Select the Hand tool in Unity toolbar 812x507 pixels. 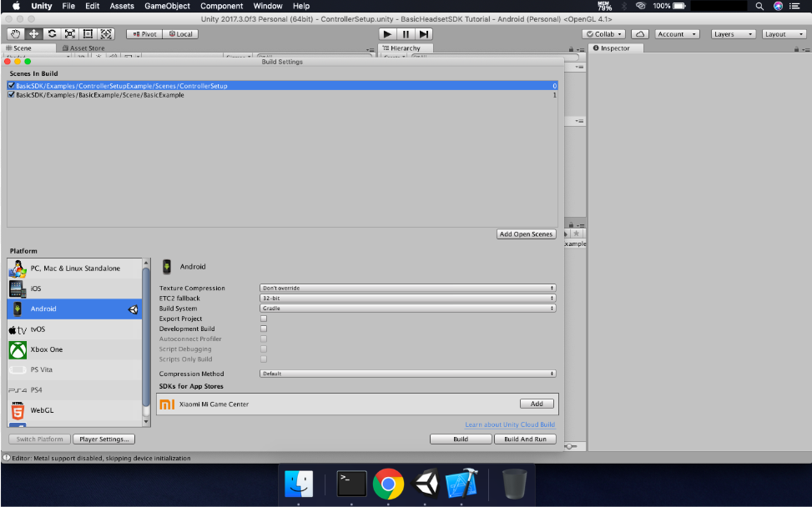(x=16, y=34)
